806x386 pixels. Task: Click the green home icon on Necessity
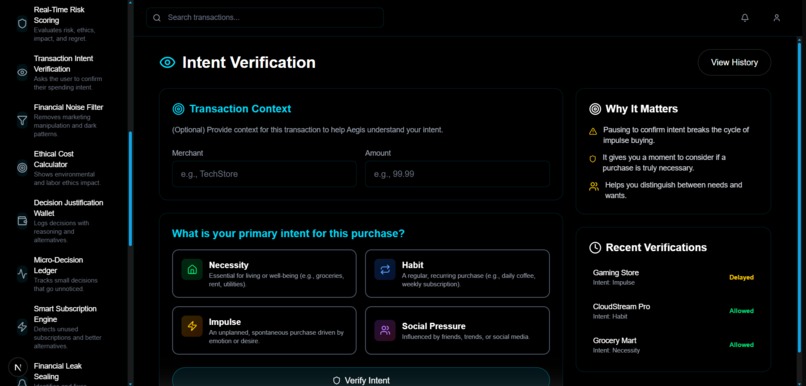point(192,270)
